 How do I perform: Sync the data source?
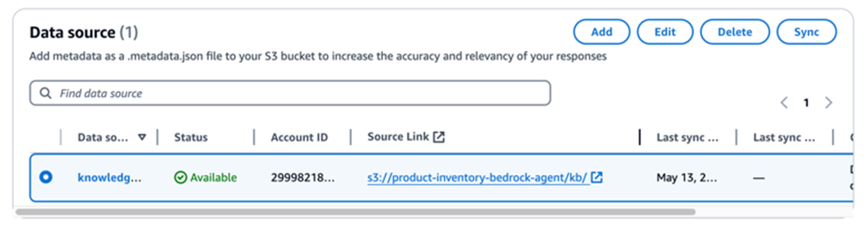pos(806,32)
